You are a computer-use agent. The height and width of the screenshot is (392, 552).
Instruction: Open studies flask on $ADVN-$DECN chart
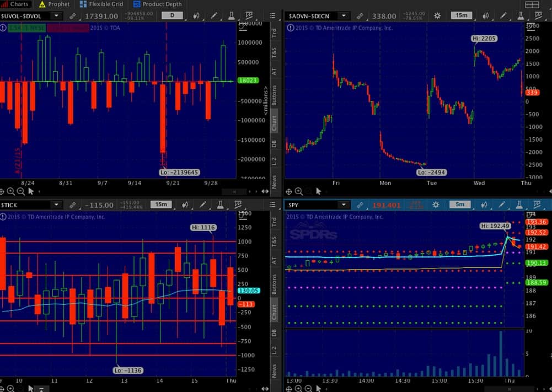pos(521,16)
